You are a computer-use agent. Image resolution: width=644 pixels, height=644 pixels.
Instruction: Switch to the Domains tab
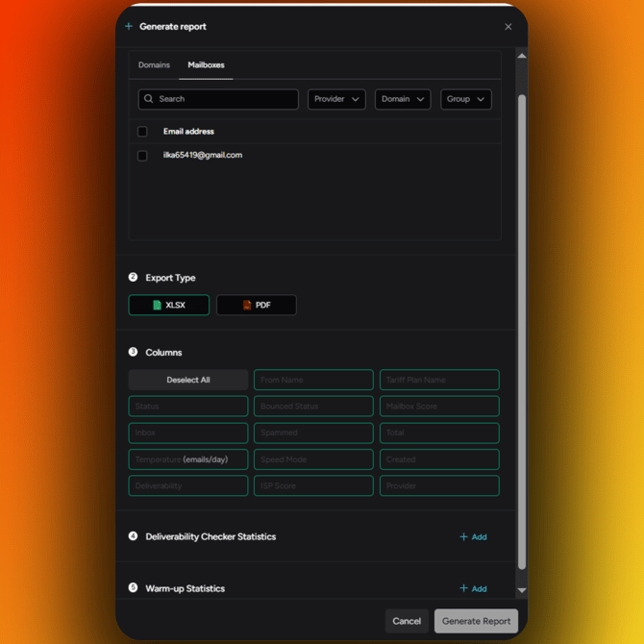pyautogui.click(x=154, y=65)
